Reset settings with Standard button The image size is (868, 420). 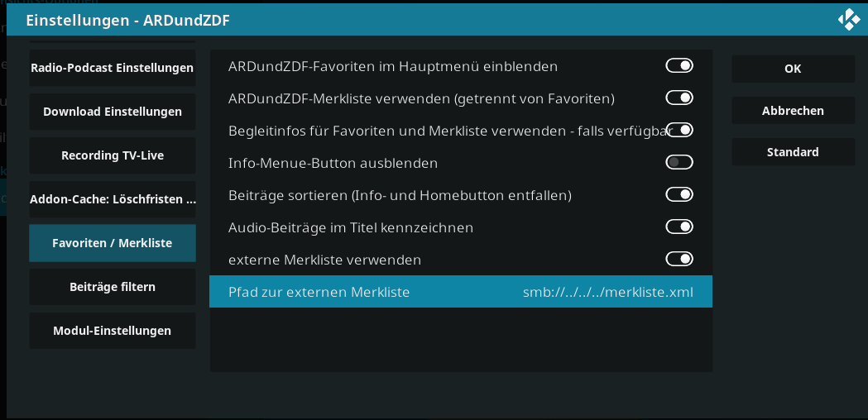794,152
